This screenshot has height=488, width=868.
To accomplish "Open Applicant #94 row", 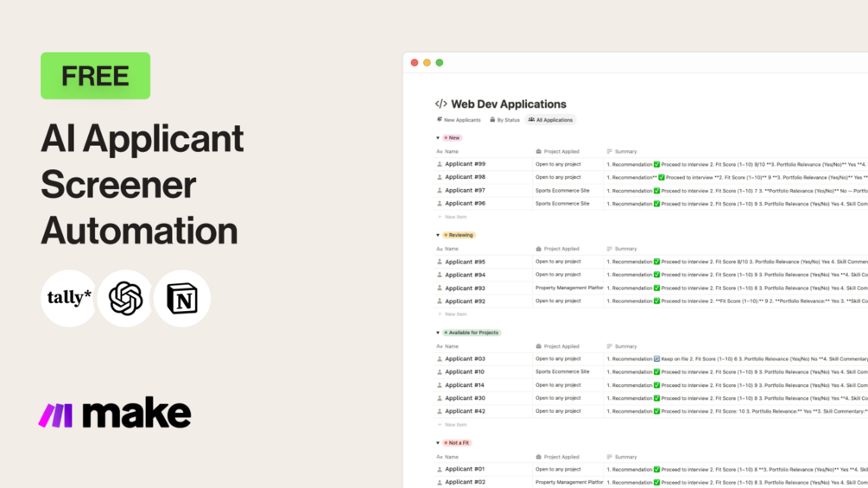I will point(650,275).
